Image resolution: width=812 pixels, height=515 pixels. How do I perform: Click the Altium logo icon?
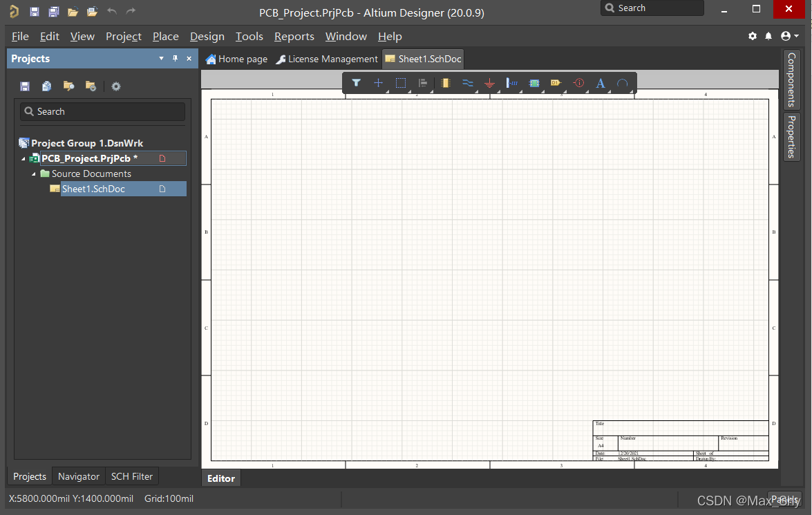(14, 11)
